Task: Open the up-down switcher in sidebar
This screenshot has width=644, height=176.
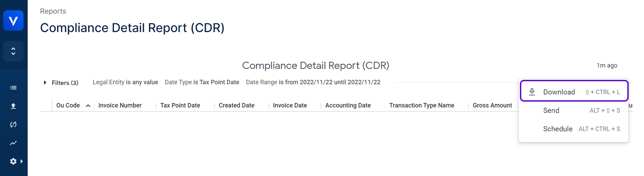Action: coord(13,51)
